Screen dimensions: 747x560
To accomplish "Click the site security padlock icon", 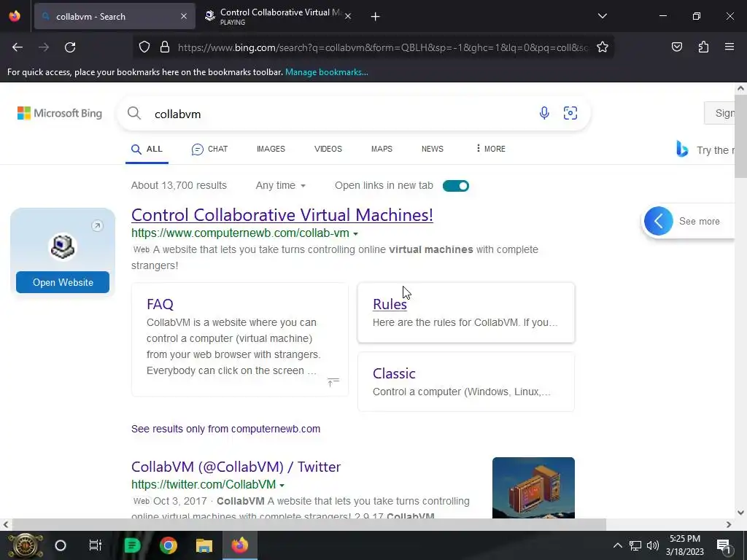I will pyautogui.click(x=165, y=47).
